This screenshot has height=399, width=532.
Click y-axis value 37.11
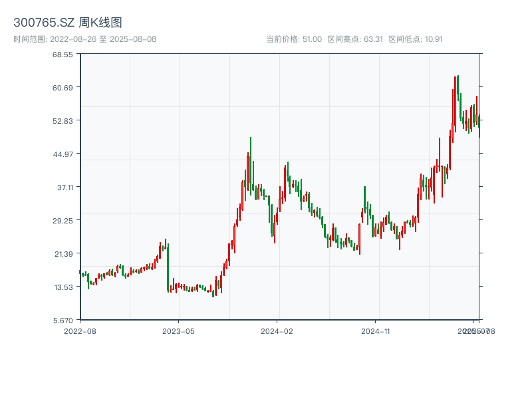coord(65,188)
